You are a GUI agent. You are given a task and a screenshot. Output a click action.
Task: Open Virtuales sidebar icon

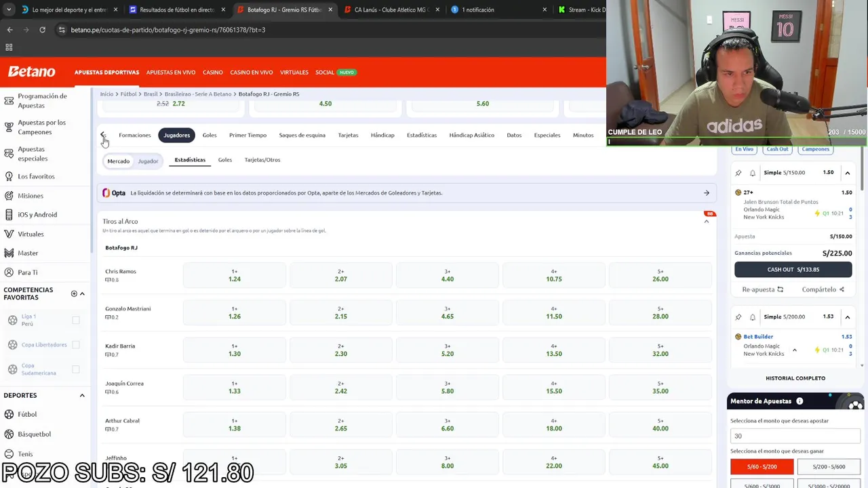pyautogui.click(x=9, y=234)
